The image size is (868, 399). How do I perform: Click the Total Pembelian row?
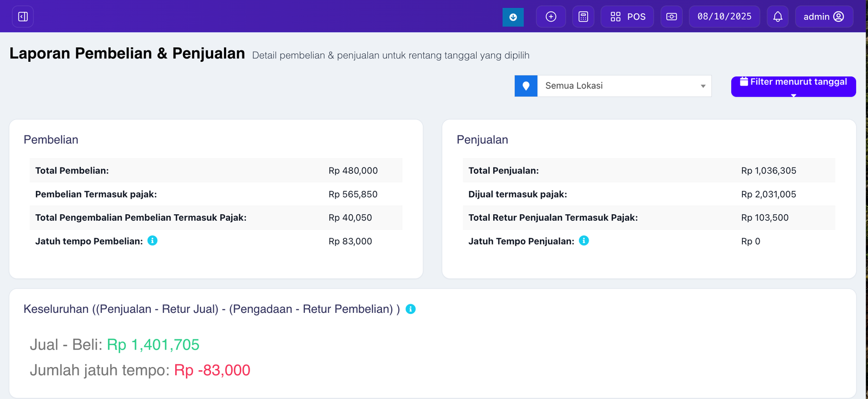point(216,171)
